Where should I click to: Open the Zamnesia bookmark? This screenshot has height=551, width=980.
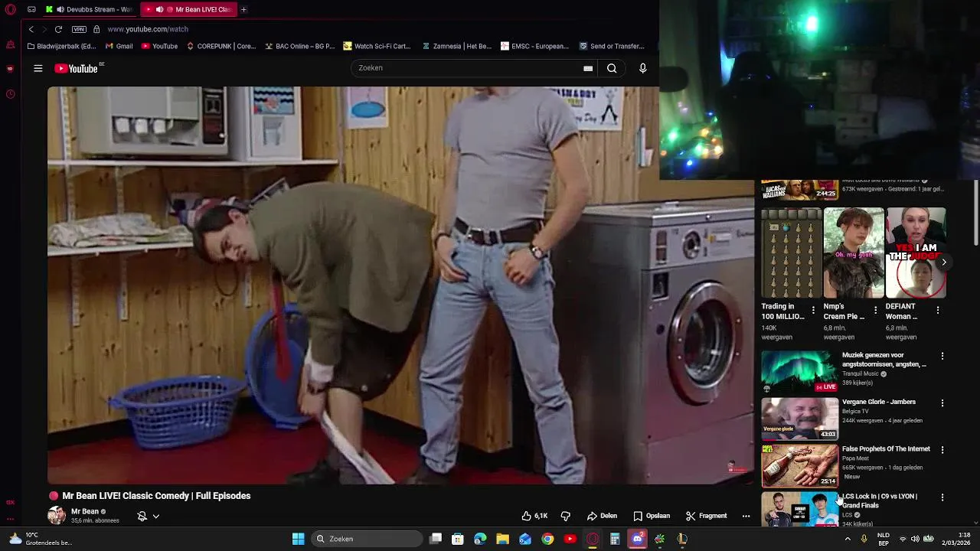(x=457, y=46)
